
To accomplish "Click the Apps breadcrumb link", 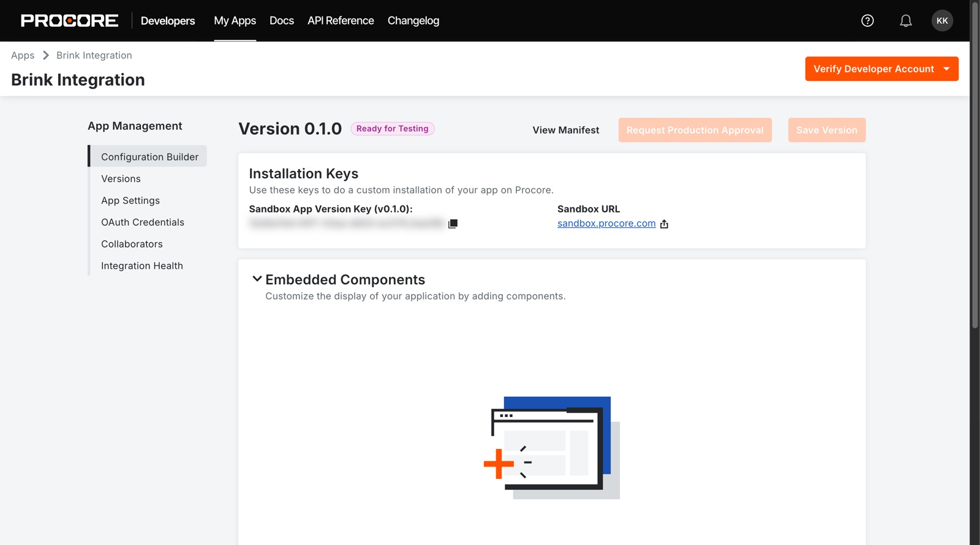I will point(23,55).
